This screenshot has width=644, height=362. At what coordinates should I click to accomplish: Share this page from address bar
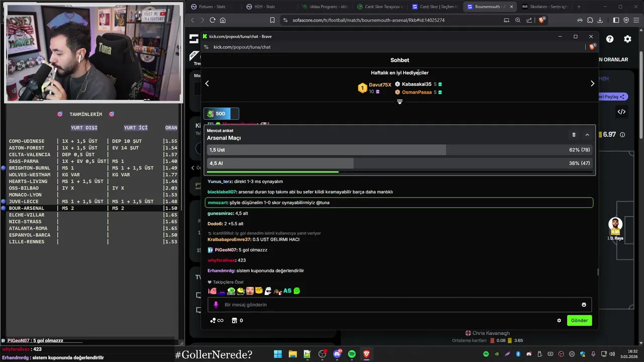pyautogui.click(x=529, y=20)
